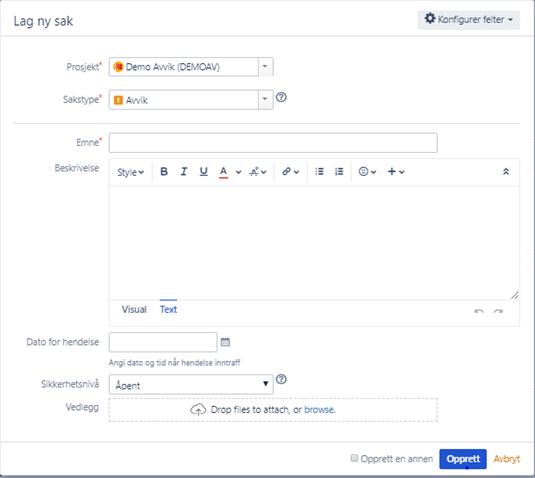Open the calendar date picker icon
535x478 pixels.
[x=225, y=342]
